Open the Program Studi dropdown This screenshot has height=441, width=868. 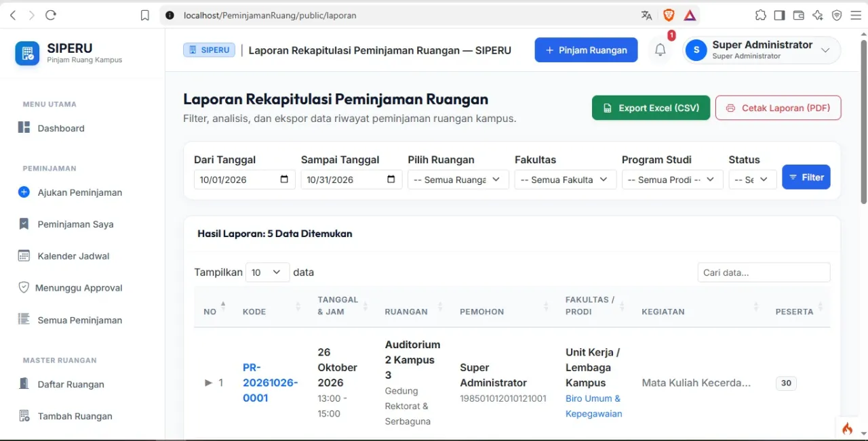coord(672,180)
